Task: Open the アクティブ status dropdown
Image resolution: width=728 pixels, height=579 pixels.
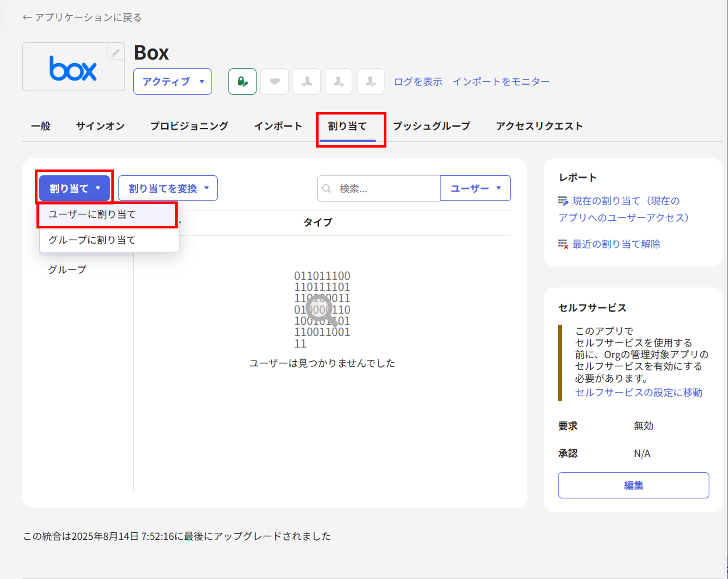Action: (173, 82)
